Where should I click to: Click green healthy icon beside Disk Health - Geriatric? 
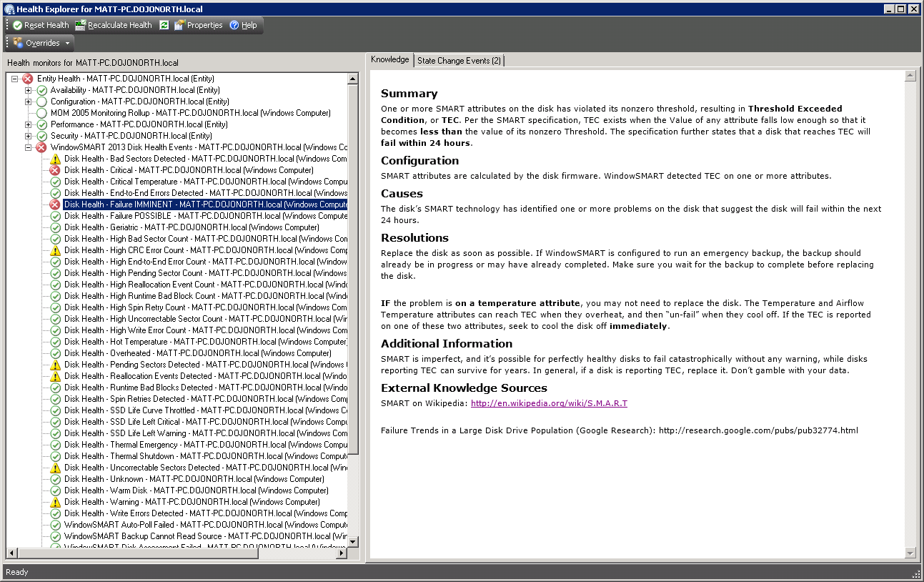[55, 227]
